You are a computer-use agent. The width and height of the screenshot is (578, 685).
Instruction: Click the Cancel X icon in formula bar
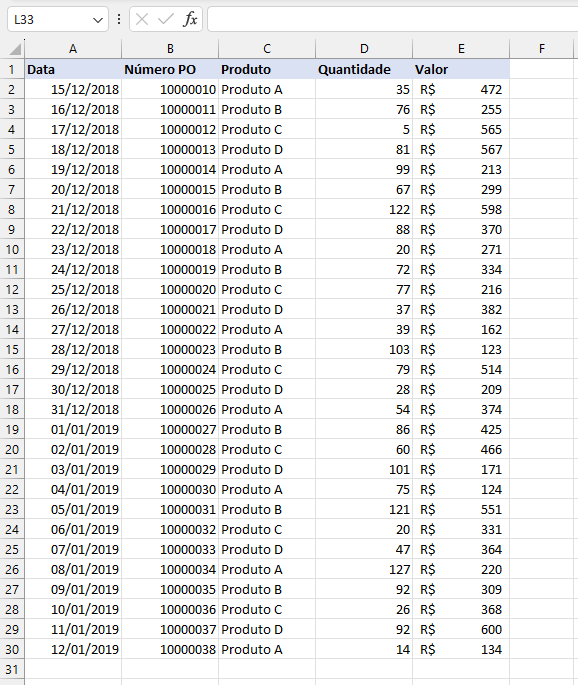[x=142, y=19]
